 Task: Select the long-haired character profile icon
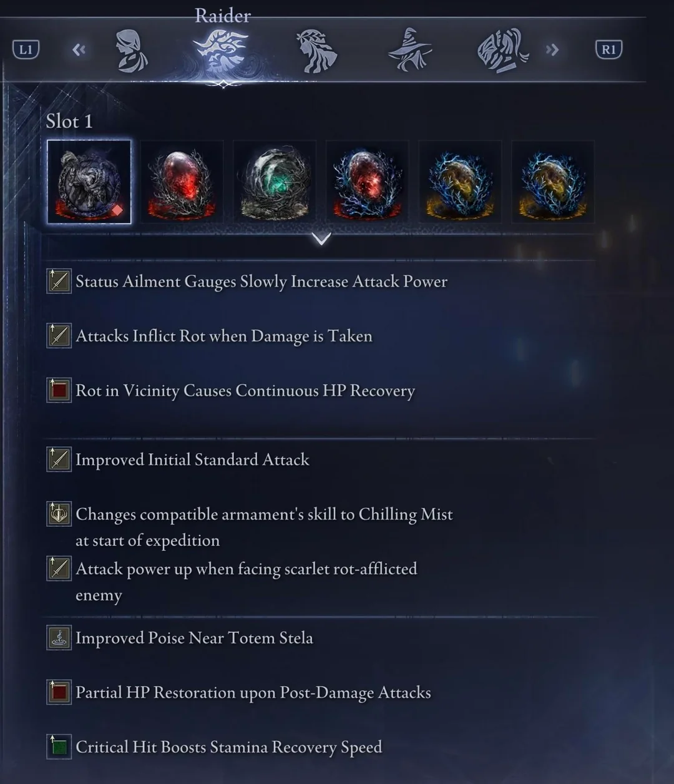point(316,51)
